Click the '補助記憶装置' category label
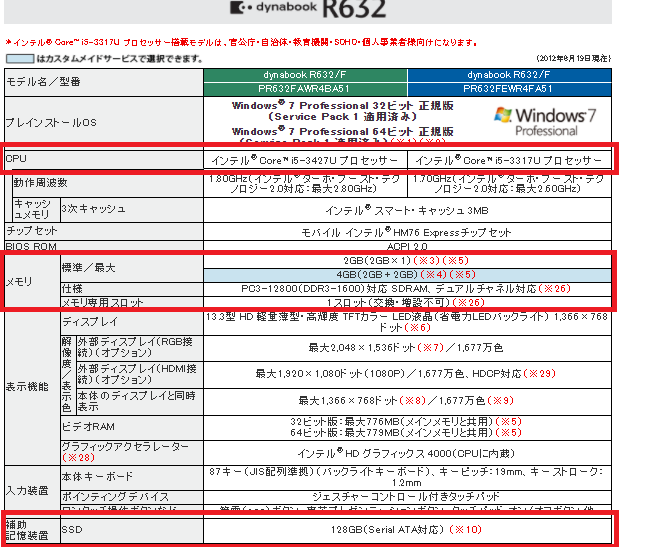Image resolution: width=651 pixels, height=547 pixels. 27,530
